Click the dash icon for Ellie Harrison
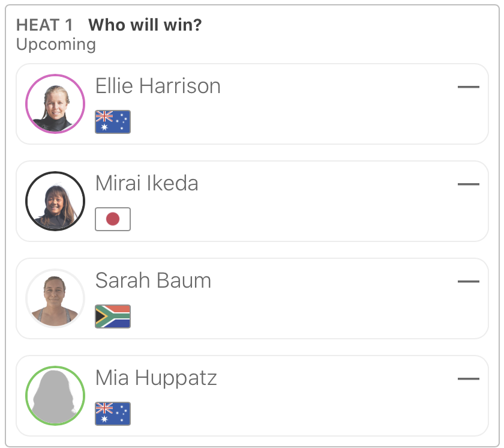This screenshot has width=504, height=448. pyautogui.click(x=468, y=87)
